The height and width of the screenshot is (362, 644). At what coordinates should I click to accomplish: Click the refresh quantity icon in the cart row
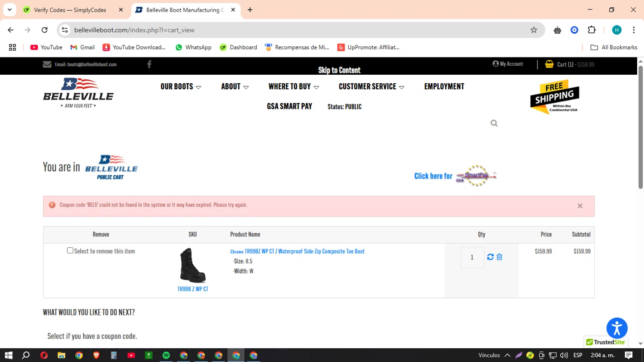pyautogui.click(x=490, y=257)
